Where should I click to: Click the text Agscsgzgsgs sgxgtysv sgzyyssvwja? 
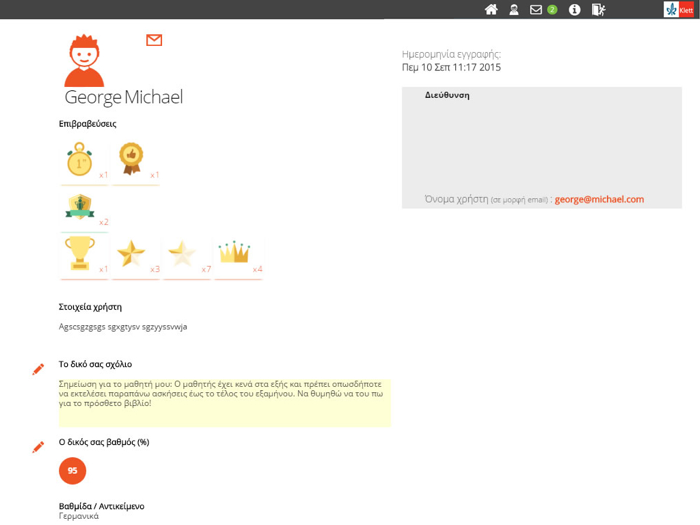[123, 327]
